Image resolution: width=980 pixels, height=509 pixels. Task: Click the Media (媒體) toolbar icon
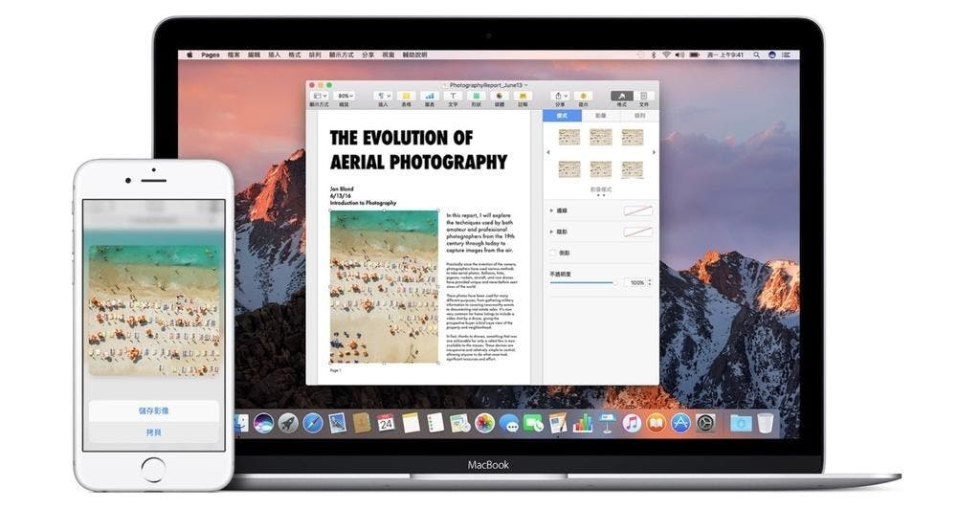click(x=500, y=97)
